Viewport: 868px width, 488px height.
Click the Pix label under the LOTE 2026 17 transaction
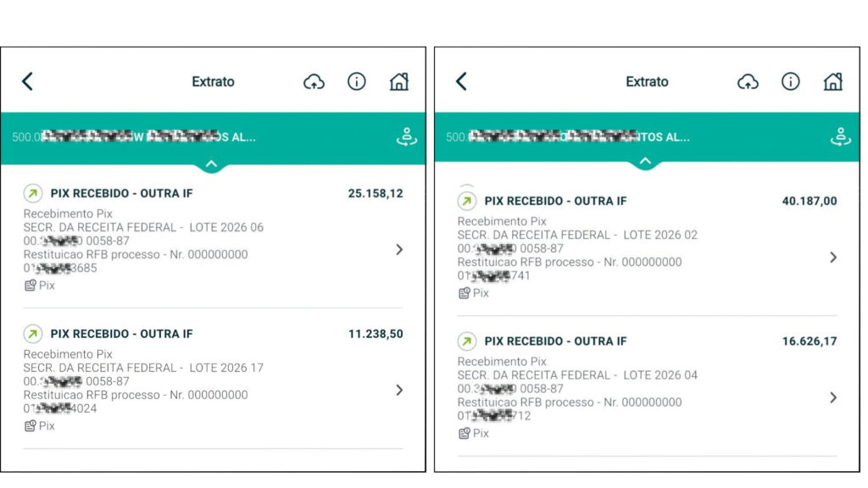(46, 426)
